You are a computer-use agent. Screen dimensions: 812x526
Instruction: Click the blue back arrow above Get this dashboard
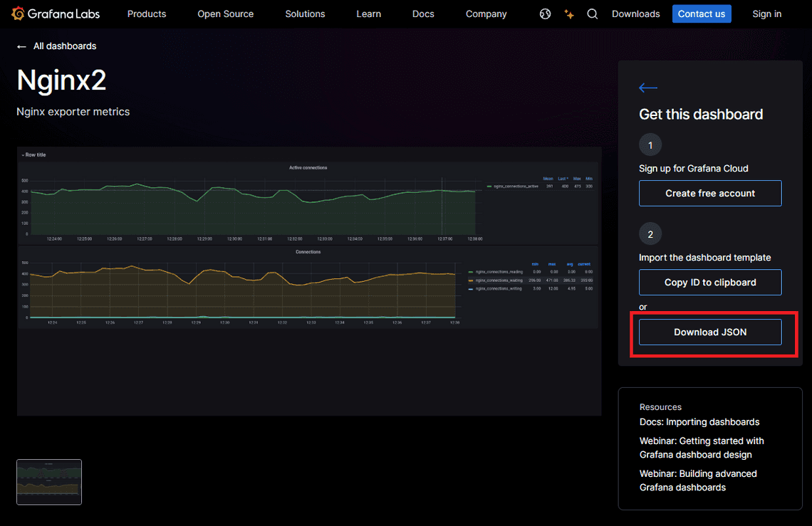(x=647, y=88)
